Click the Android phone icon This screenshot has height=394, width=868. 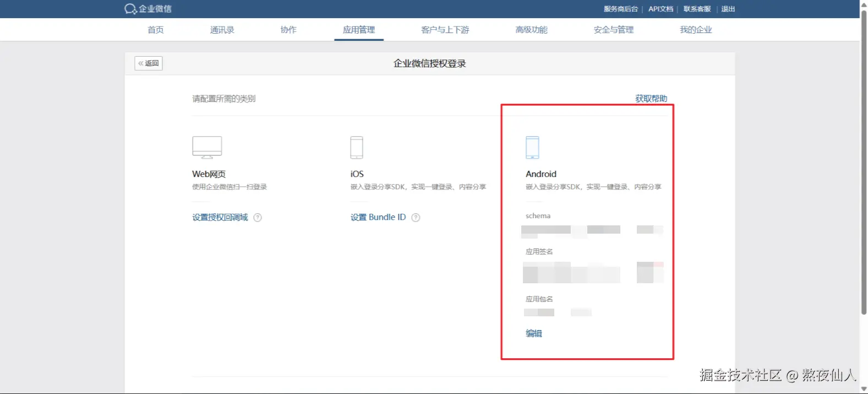coord(532,148)
